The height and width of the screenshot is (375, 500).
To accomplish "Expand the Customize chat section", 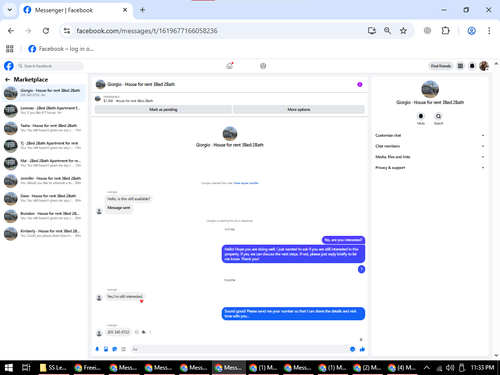I will pyautogui.click(x=430, y=135).
